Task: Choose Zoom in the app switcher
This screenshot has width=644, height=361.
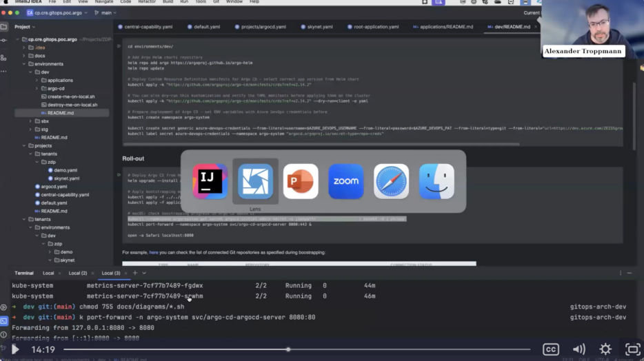Action: pyautogui.click(x=346, y=181)
